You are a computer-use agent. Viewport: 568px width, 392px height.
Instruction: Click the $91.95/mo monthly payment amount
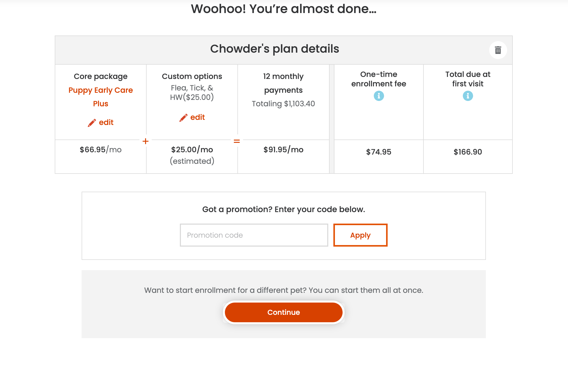pos(283,149)
